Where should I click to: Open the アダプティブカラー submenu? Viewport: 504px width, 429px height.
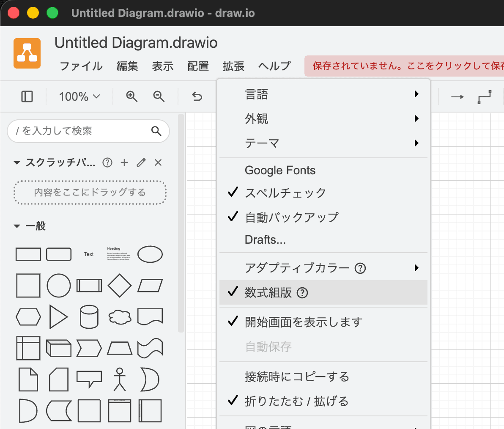pyautogui.click(x=323, y=268)
